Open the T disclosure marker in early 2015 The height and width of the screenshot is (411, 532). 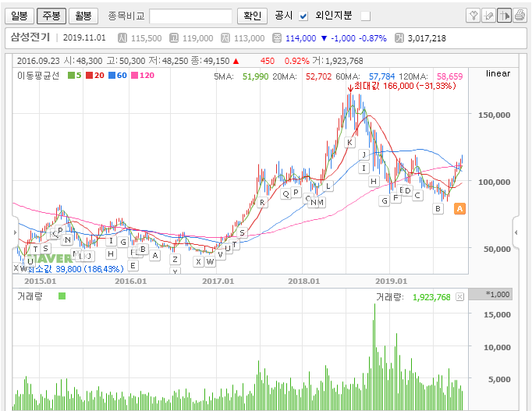click(x=35, y=250)
